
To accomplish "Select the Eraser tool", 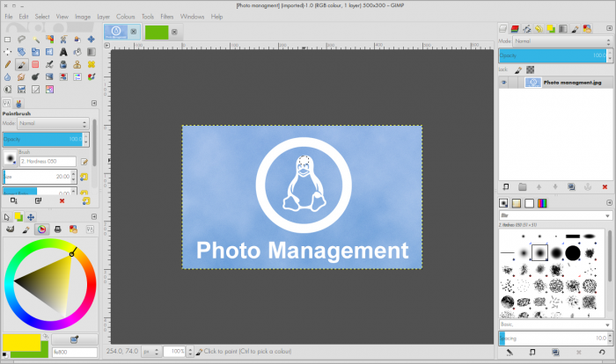I will (35, 64).
